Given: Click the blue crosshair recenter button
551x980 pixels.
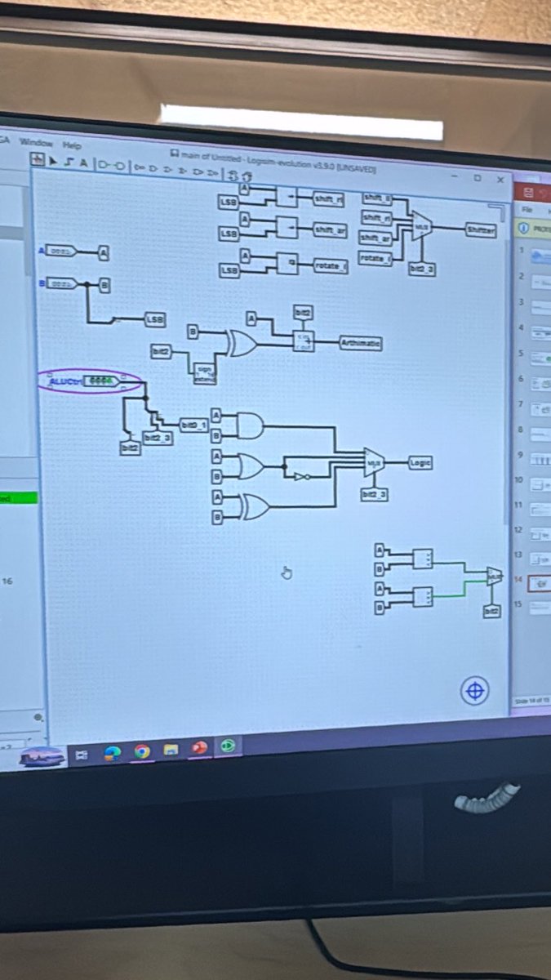Looking at the screenshot, I should tap(475, 692).
